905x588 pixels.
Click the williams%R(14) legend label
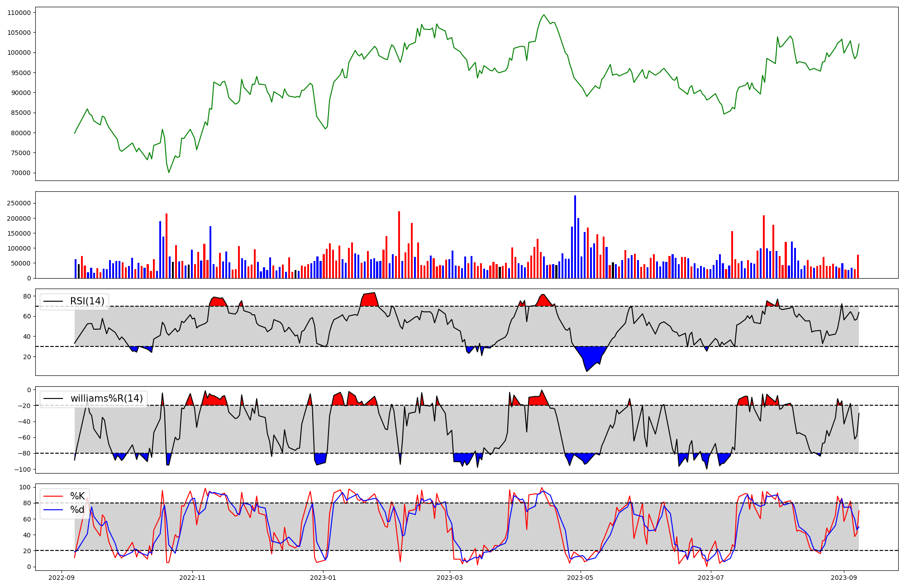[106, 398]
